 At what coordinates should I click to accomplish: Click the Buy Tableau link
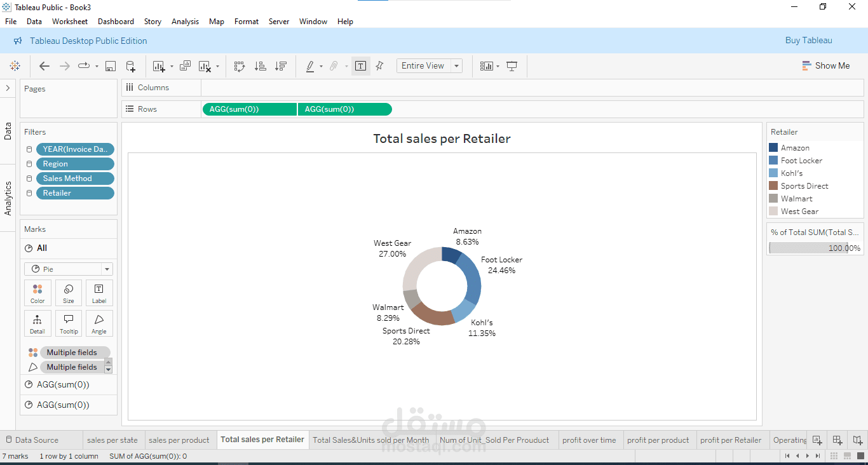[x=809, y=41]
